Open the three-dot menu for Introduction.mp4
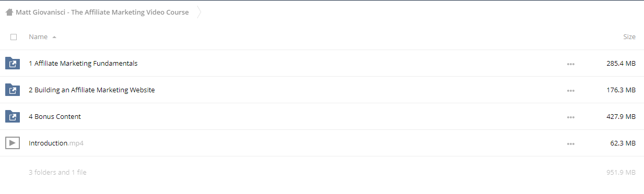 [x=571, y=144]
